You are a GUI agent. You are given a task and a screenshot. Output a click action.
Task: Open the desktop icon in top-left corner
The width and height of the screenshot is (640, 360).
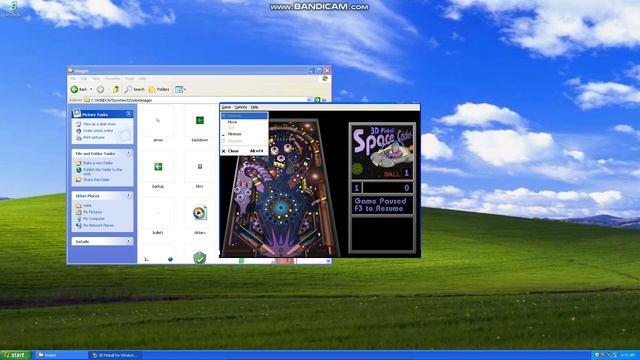(12, 8)
